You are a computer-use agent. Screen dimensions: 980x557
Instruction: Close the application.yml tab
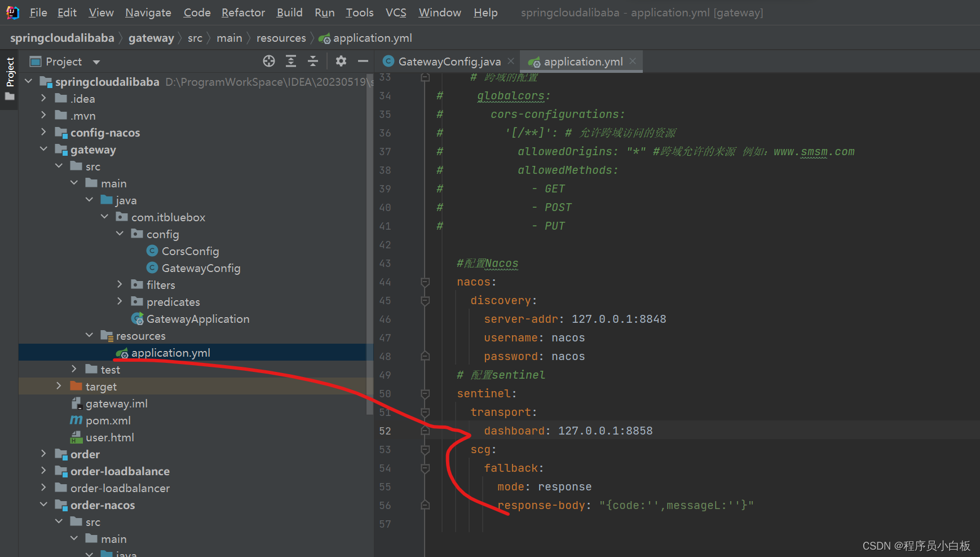[633, 61]
